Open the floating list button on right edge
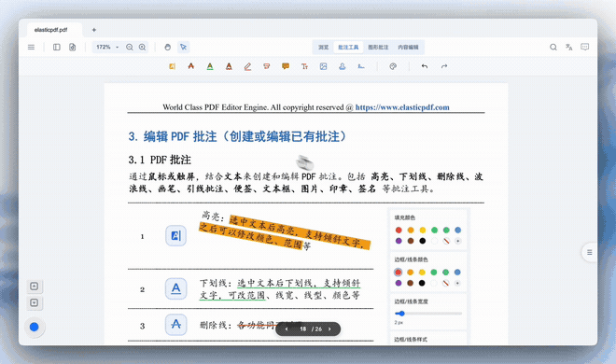 [589, 253]
